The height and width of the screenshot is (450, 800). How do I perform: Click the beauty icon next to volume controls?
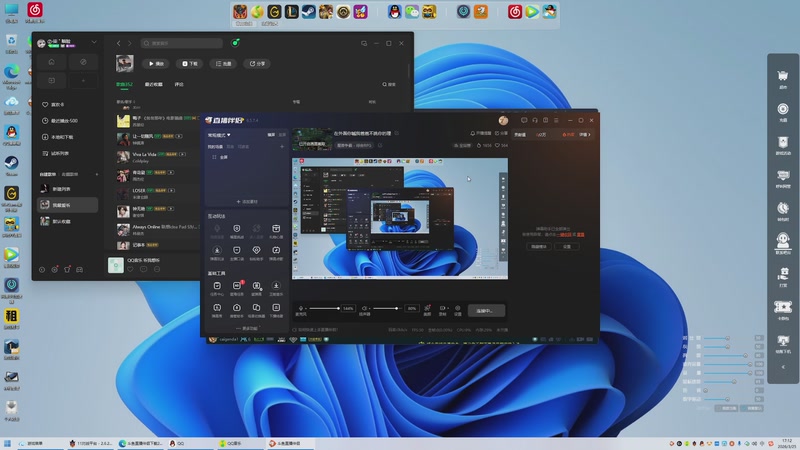[428, 310]
